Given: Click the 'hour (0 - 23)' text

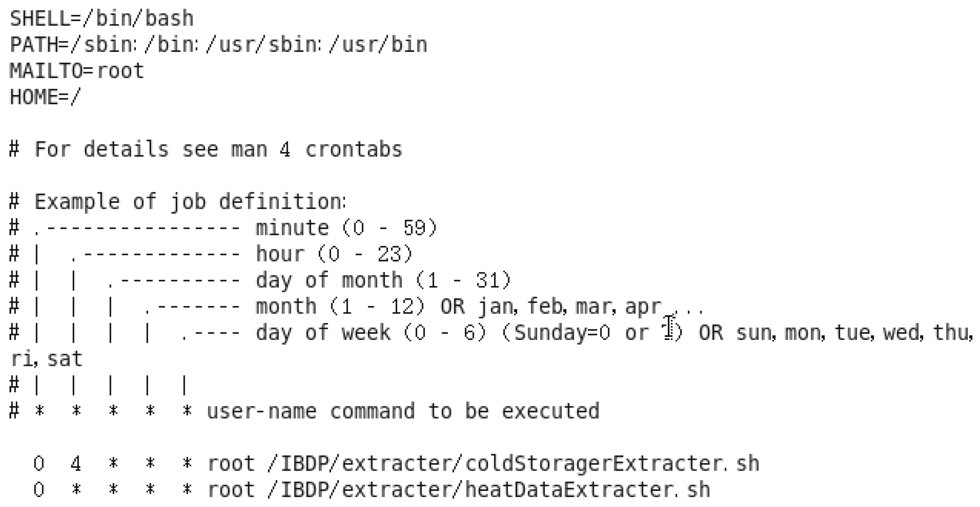Looking at the screenshot, I should tap(334, 254).
